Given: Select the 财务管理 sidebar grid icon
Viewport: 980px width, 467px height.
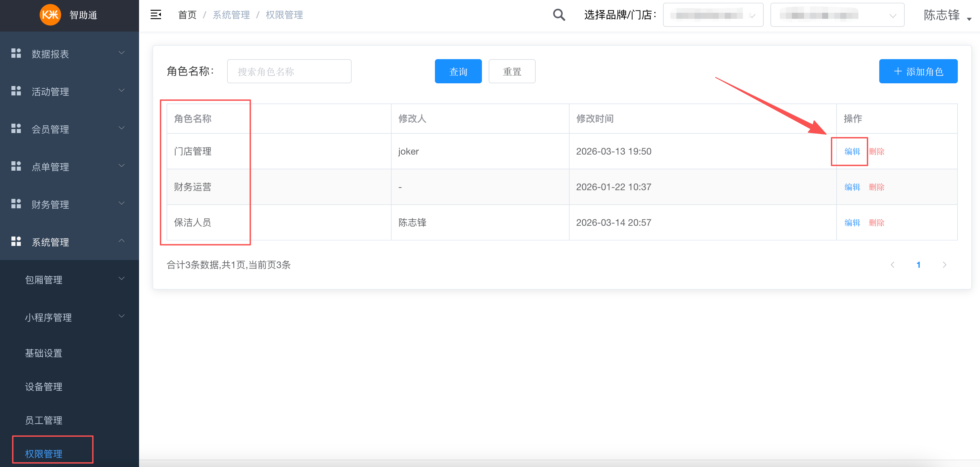Looking at the screenshot, I should [x=16, y=203].
